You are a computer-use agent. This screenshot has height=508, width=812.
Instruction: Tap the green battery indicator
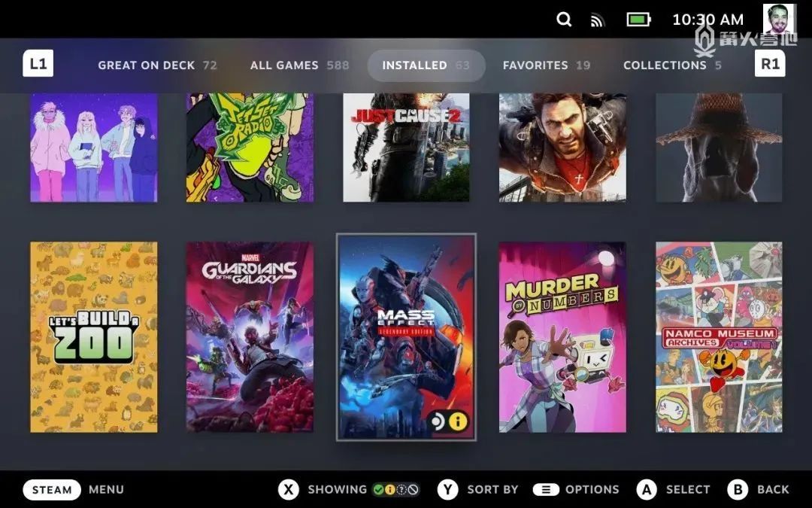click(638, 20)
